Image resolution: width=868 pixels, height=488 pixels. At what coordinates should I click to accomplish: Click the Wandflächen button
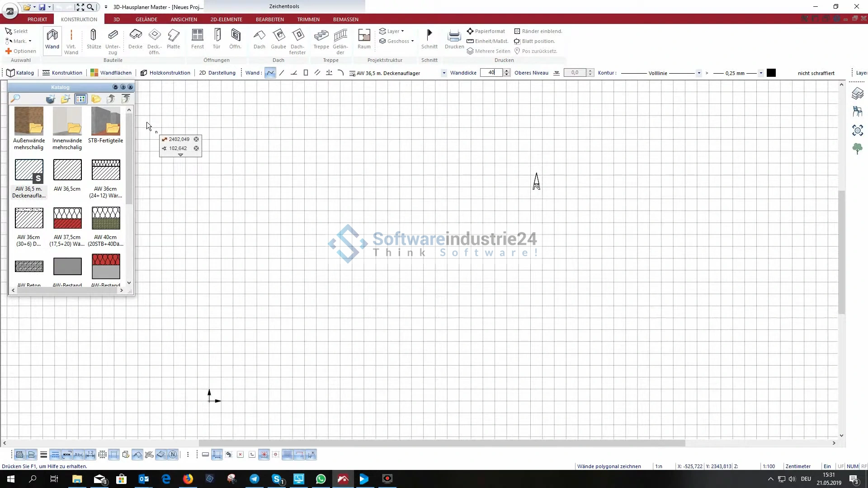coord(111,73)
